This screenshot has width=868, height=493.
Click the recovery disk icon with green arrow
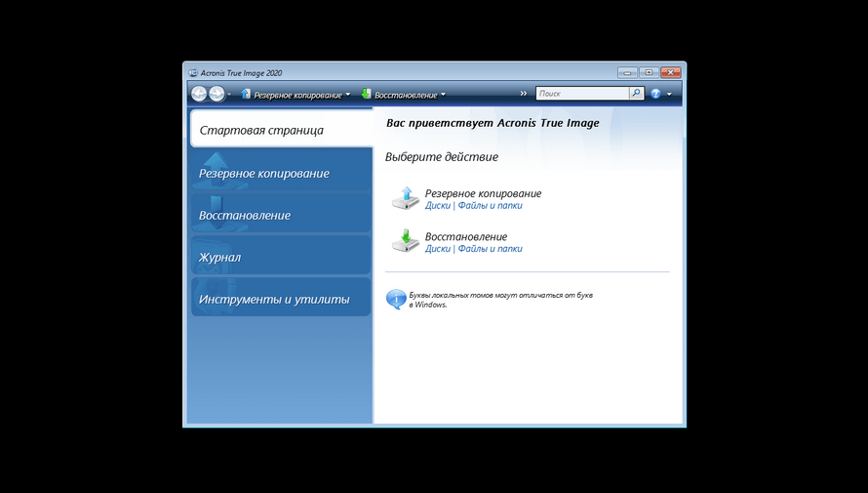[405, 241]
